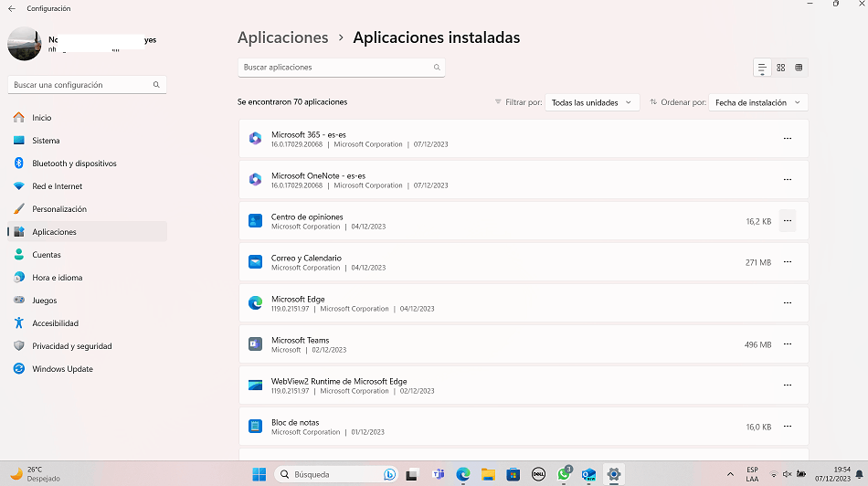This screenshot has width=868, height=486.
Task: Open more options for Correo y Calendario
Action: tap(788, 262)
